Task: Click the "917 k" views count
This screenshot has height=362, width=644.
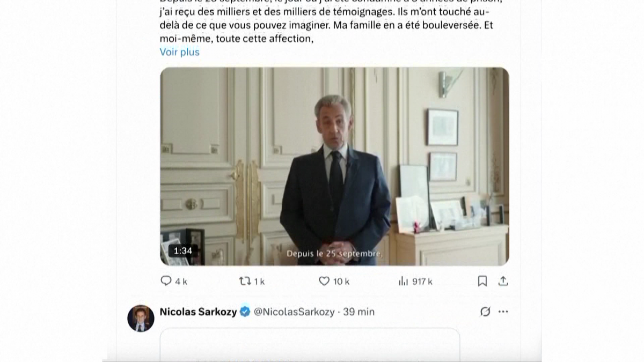Action: click(422, 281)
